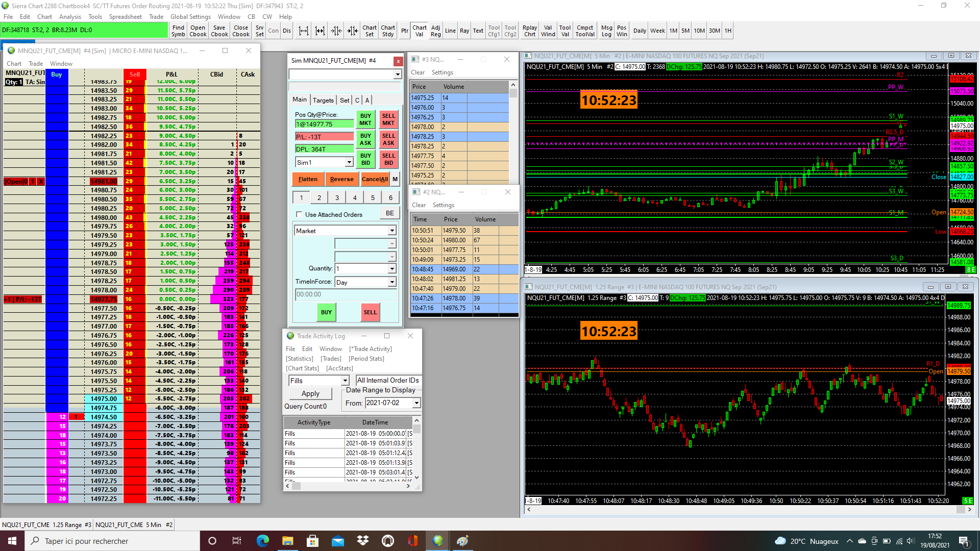This screenshot has height=551, width=980.
Task: Open Find Symbol from the toolbar
Action: click(178, 31)
